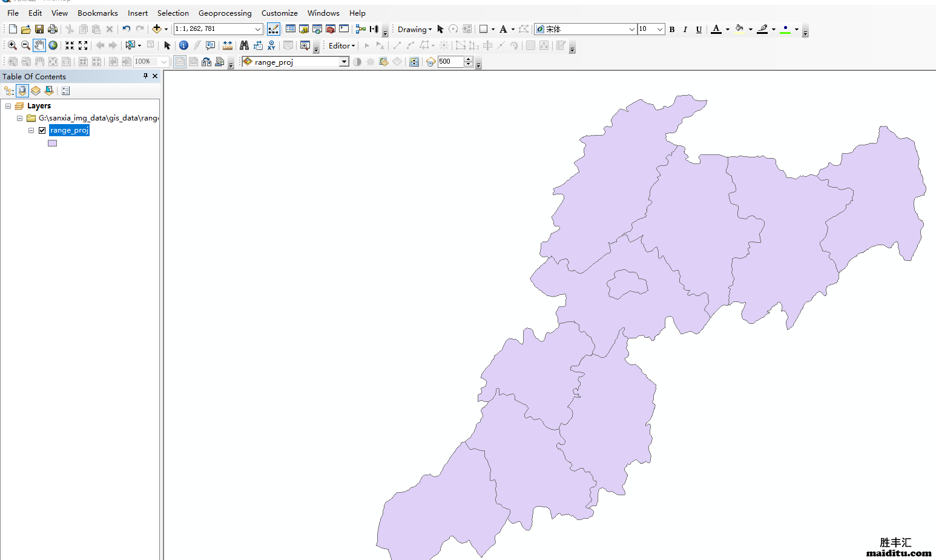Open the Catalog window
This screenshot has width=936, height=560.
(304, 28)
